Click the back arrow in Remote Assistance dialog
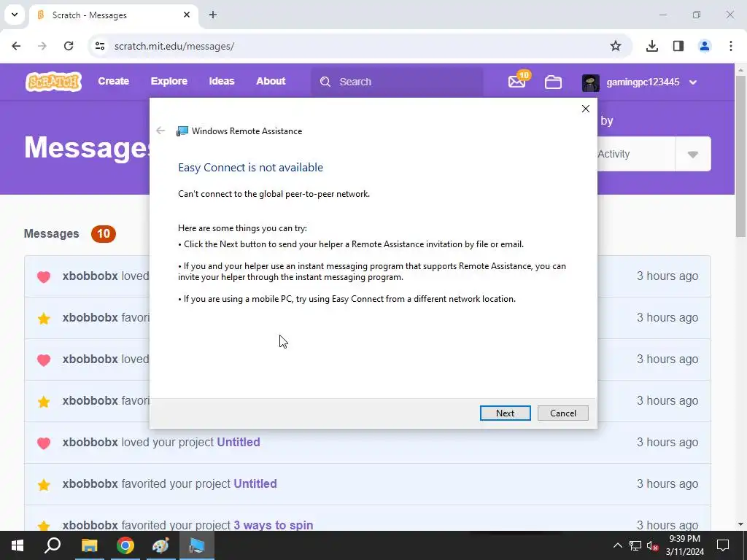Viewport: 747px width, 560px height. [x=160, y=131]
